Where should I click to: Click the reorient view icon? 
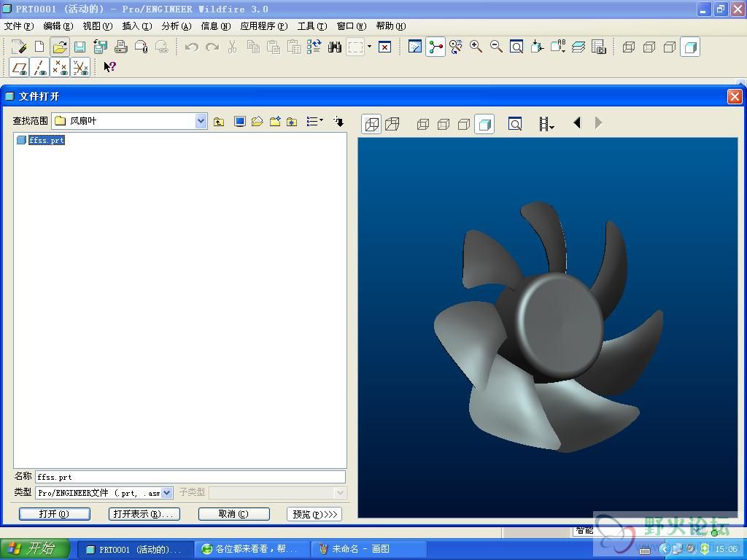pyautogui.click(x=537, y=47)
